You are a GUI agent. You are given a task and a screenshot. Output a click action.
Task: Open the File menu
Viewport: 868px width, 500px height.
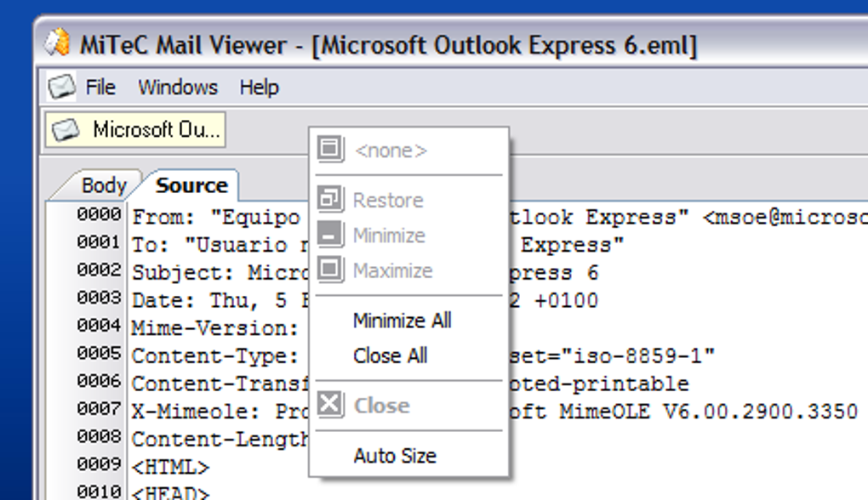pyautogui.click(x=100, y=88)
